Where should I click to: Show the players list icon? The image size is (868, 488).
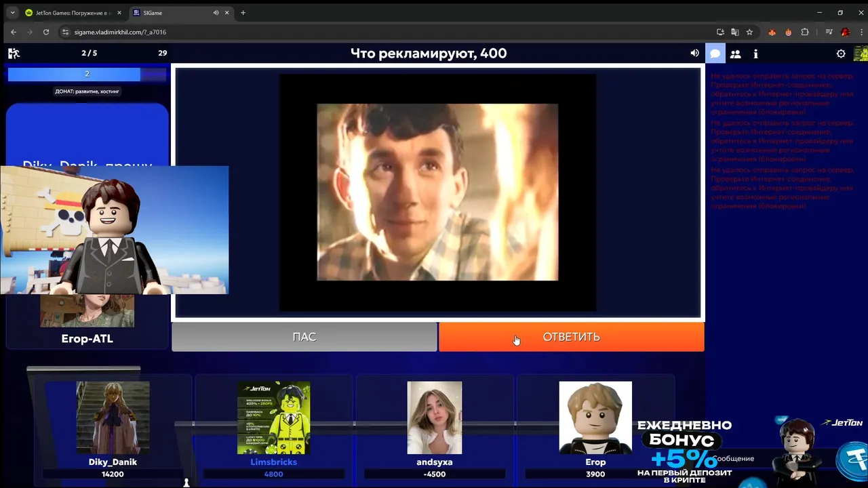735,54
